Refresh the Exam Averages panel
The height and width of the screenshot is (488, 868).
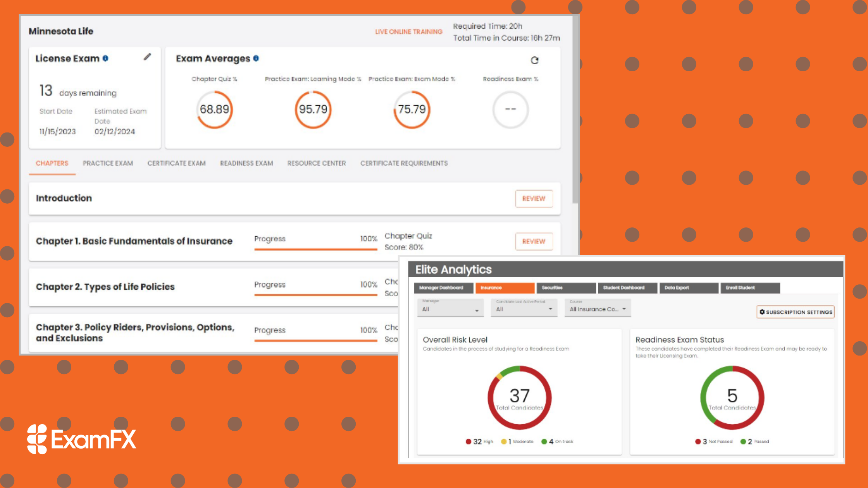click(535, 60)
